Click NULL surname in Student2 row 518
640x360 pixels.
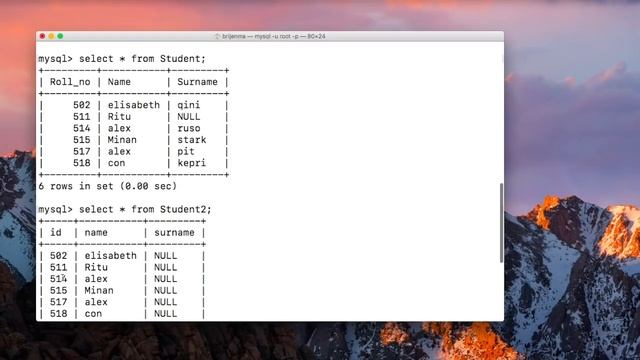click(165, 313)
